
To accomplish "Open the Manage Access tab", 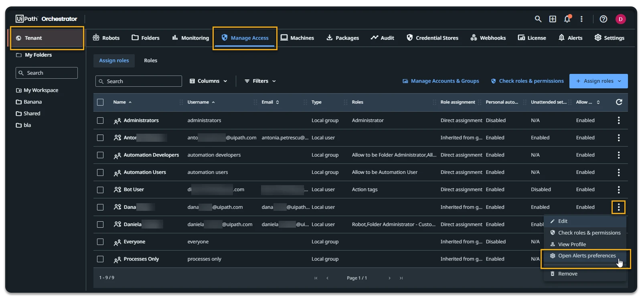I will (x=245, y=38).
